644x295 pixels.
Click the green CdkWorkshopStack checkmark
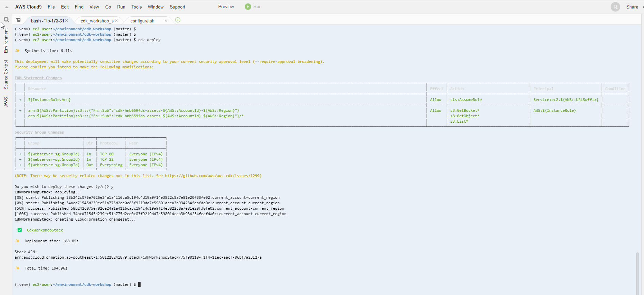coord(20,230)
